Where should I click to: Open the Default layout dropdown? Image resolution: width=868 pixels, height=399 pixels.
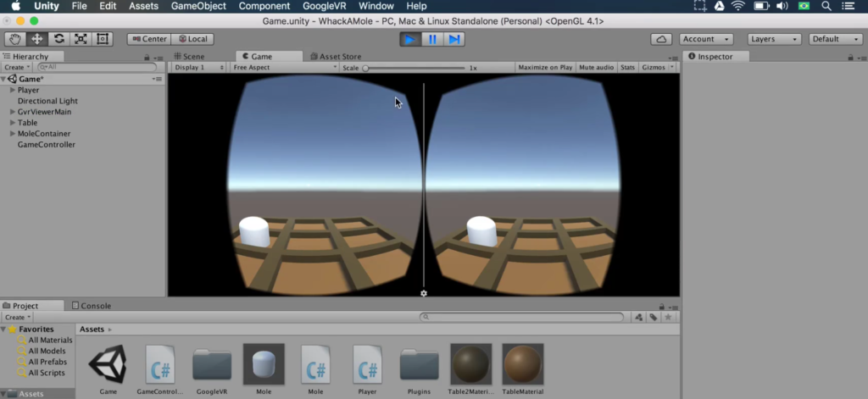click(x=836, y=39)
